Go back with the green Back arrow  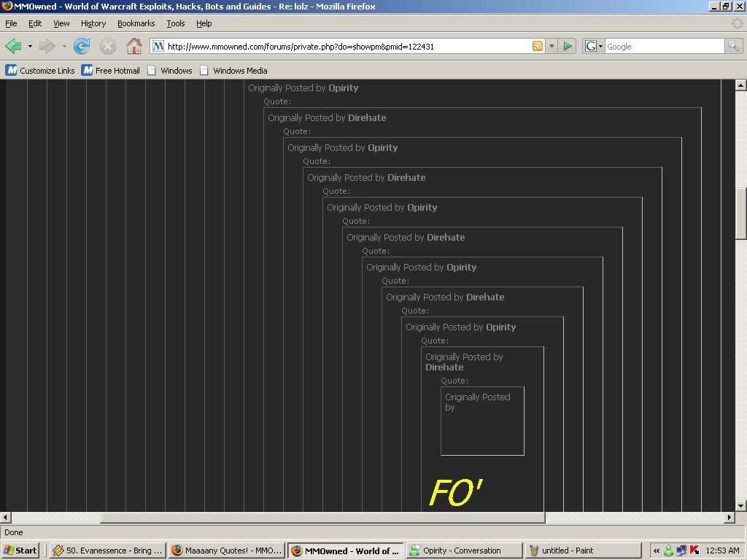pos(13,46)
